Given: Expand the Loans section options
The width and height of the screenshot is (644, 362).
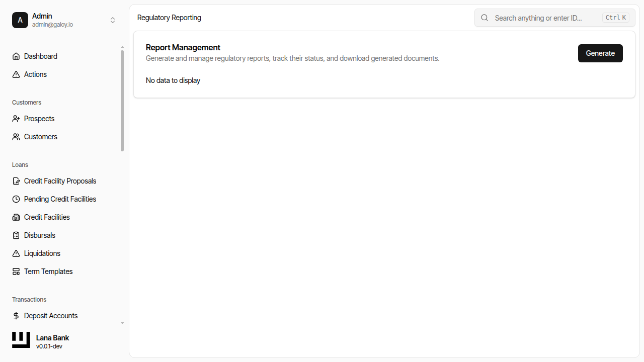Looking at the screenshot, I should tap(20, 164).
